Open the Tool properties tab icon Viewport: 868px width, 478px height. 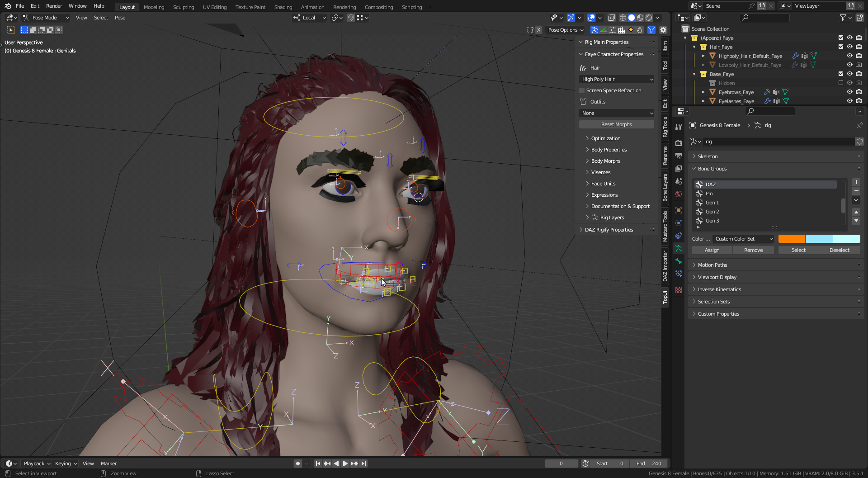[x=679, y=127]
